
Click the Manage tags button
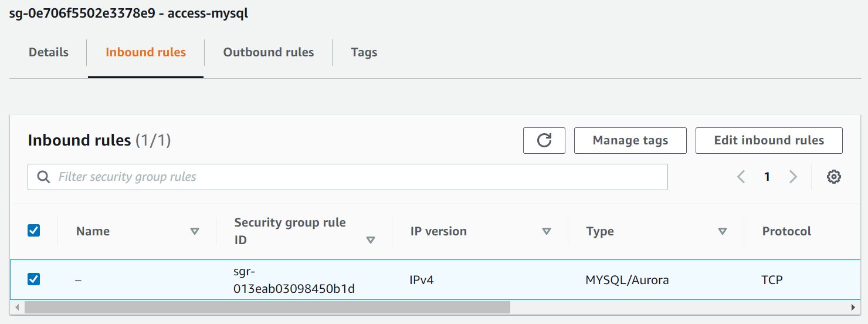(x=630, y=141)
